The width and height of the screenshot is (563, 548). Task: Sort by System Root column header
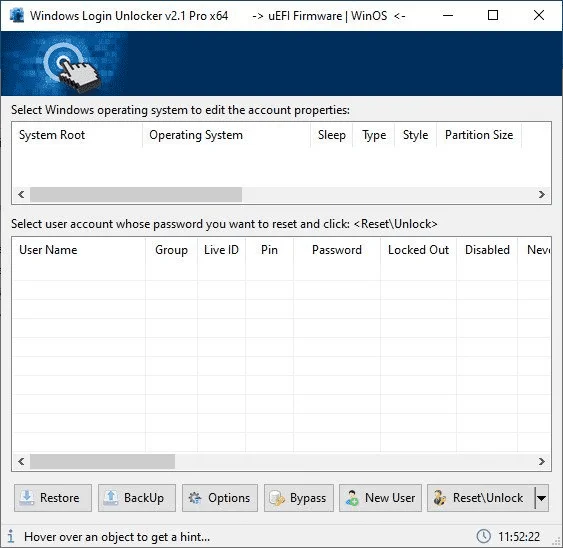point(77,135)
